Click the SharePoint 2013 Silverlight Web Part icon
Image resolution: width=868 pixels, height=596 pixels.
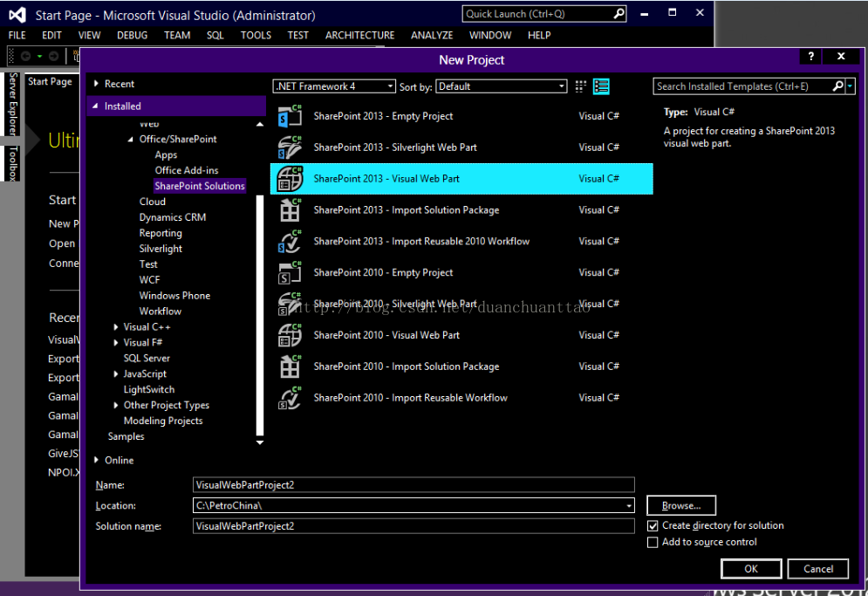(290, 147)
